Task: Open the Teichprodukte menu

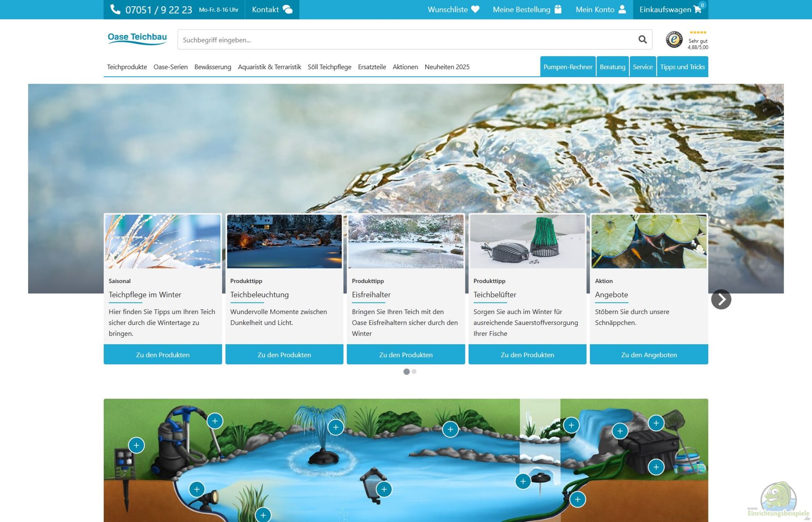Action: (x=127, y=67)
